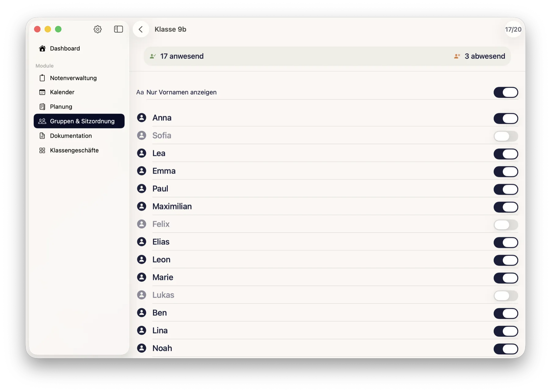Screen dimensions: 551x392
Task: Click the Planung document icon
Action: 42,107
